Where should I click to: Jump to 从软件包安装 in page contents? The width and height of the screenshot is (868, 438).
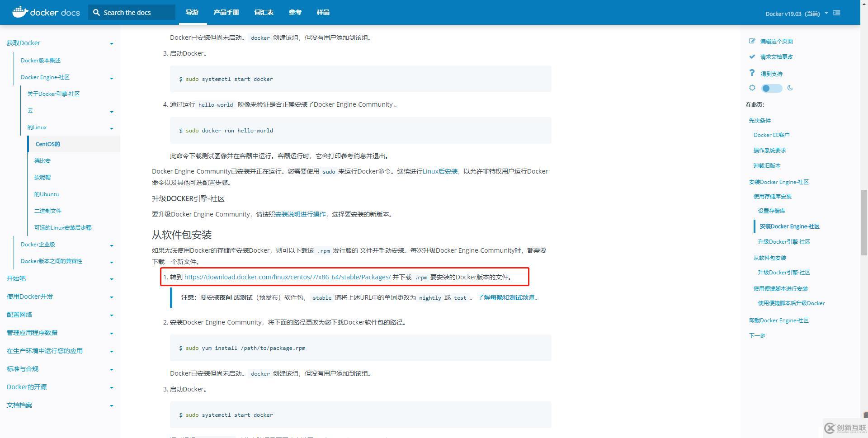(770, 258)
